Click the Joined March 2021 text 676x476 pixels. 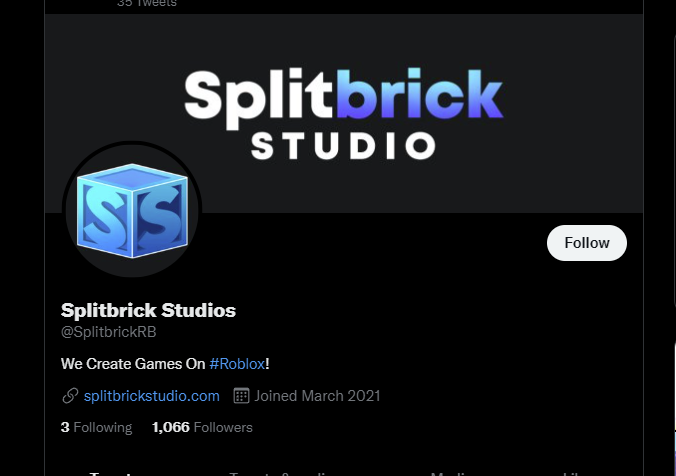pos(317,396)
